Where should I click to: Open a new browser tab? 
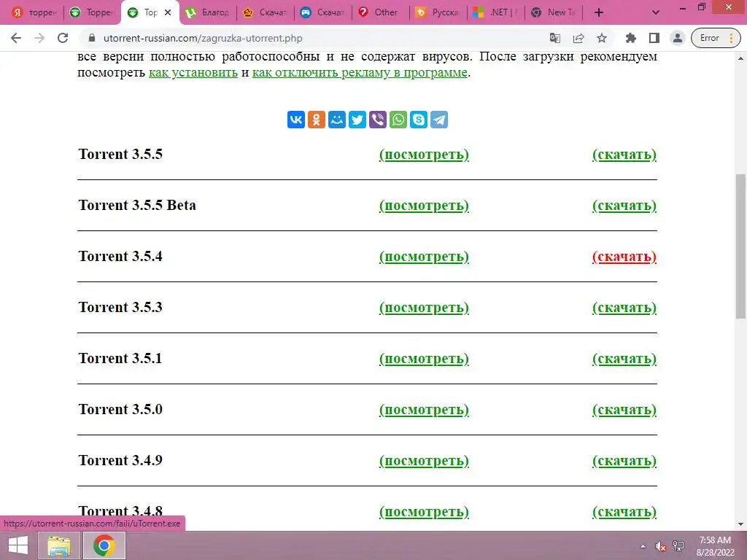click(x=599, y=12)
